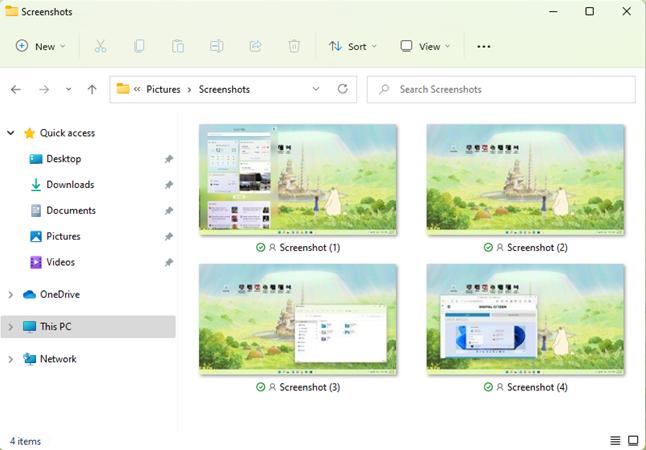Click the Cut scissors icon

pos(100,46)
